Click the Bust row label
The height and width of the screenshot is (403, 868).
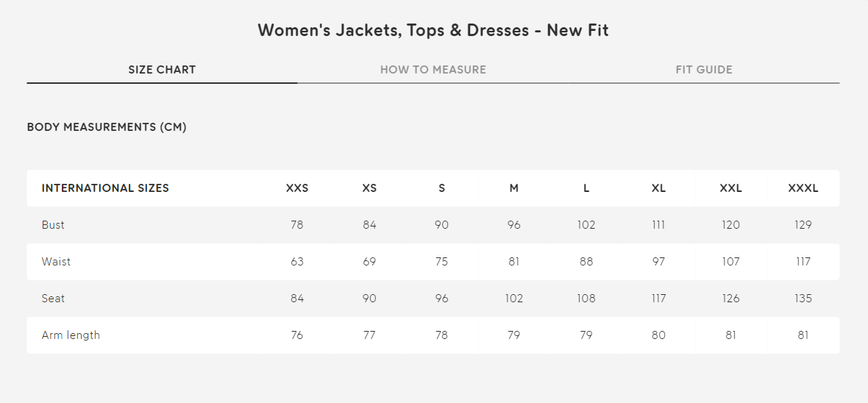53,225
